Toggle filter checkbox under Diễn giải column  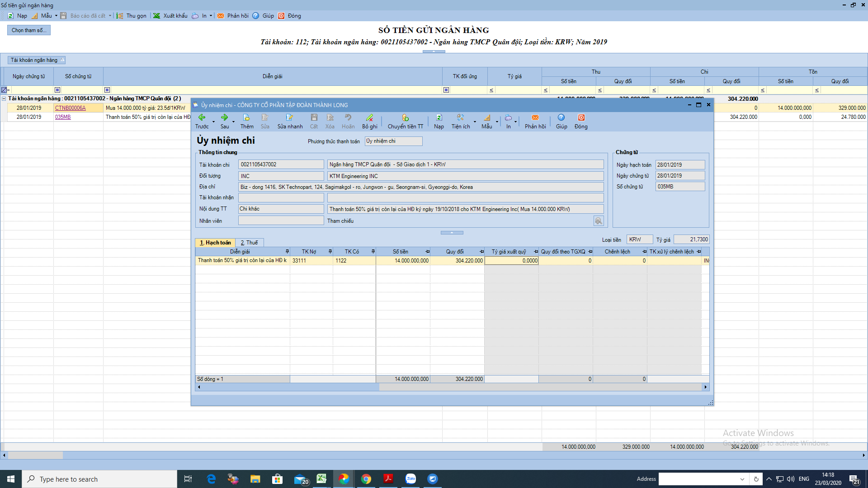[107, 90]
